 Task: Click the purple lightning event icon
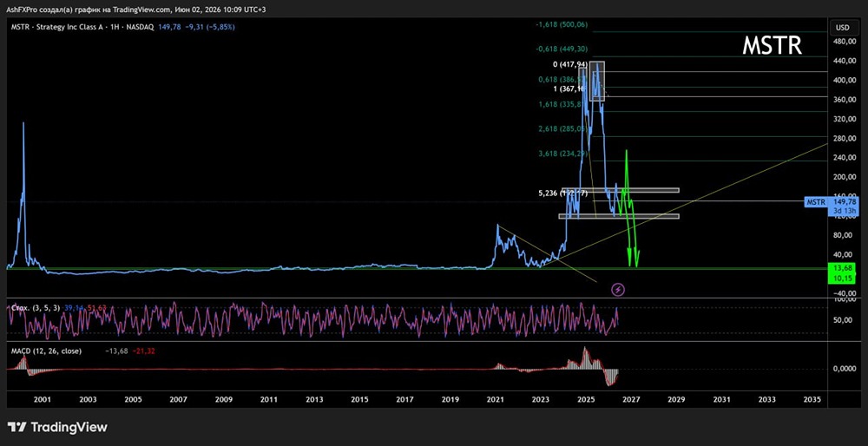[x=618, y=289]
